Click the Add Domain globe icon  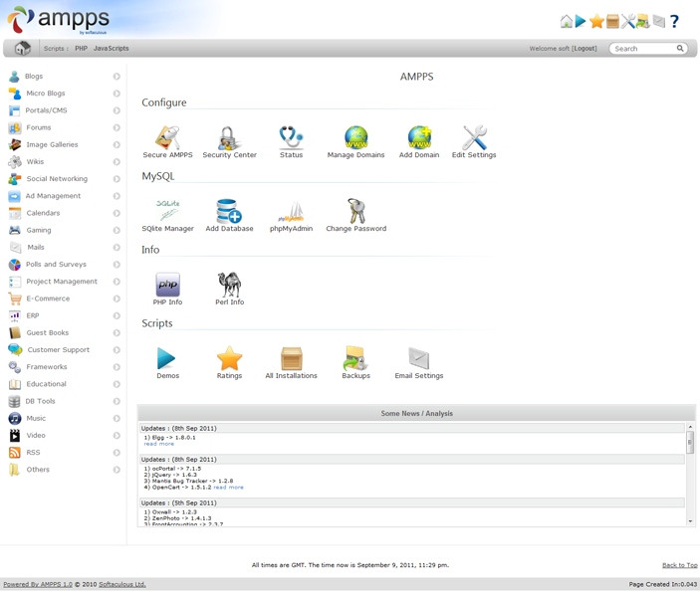point(419,137)
